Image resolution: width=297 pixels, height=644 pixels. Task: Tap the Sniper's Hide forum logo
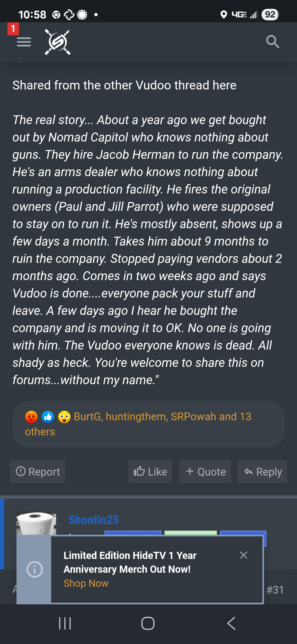(58, 42)
